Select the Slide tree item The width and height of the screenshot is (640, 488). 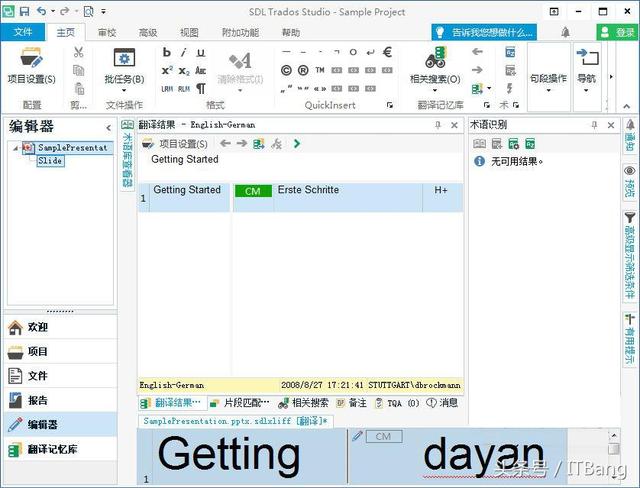pos(50,161)
